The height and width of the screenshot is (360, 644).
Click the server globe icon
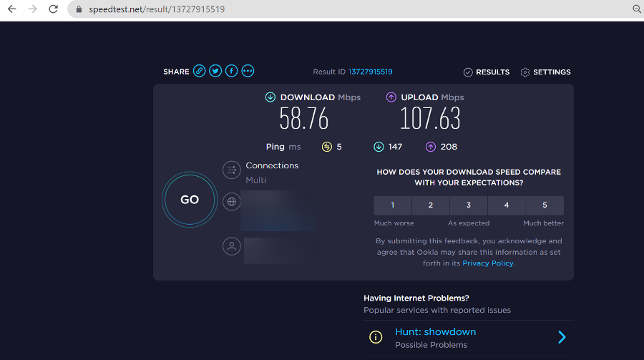click(232, 201)
